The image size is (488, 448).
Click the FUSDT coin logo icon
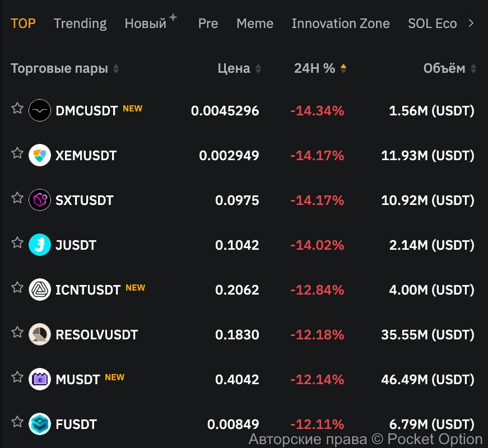click(40, 424)
